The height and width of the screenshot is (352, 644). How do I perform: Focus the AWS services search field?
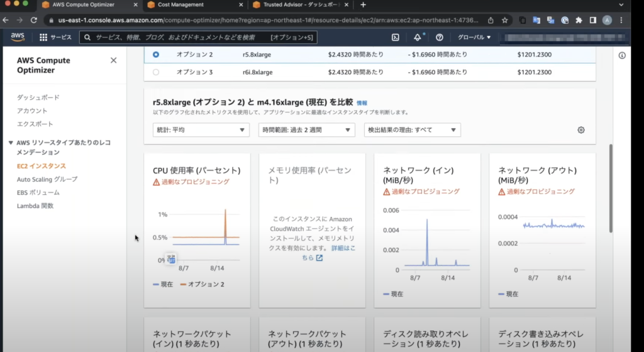[x=198, y=37]
